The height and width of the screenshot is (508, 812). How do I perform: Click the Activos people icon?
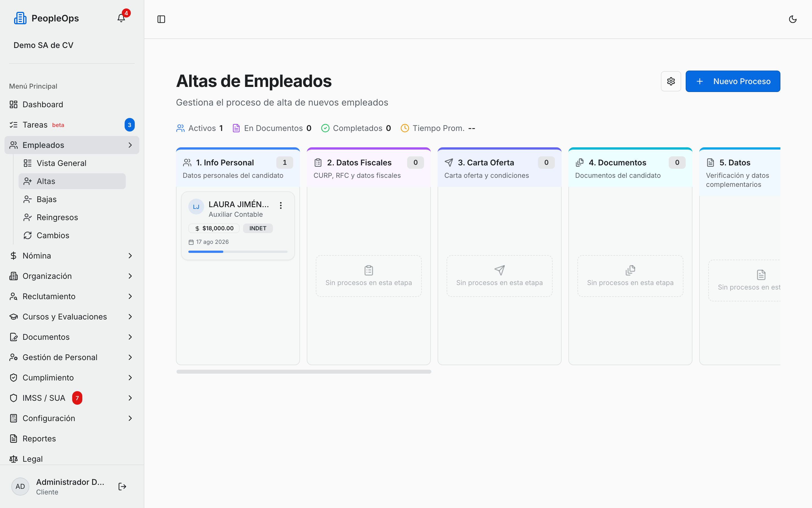pyautogui.click(x=180, y=128)
